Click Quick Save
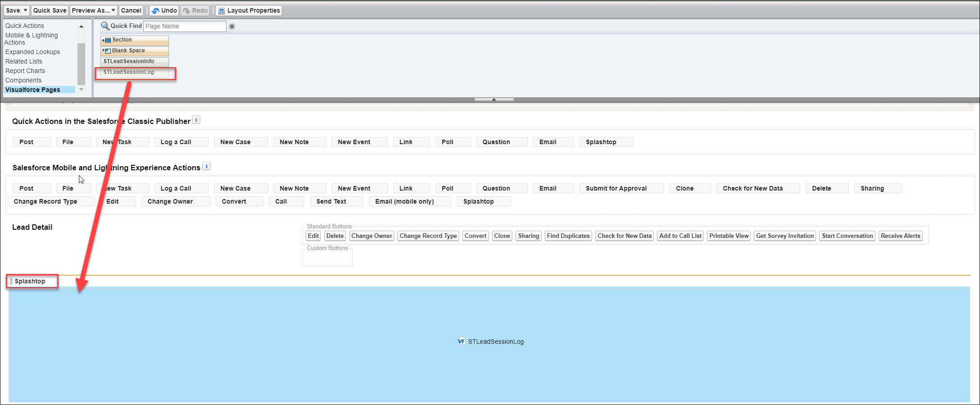Image resolution: width=980 pixels, height=405 pixels. pyautogui.click(x=50, y=10)
